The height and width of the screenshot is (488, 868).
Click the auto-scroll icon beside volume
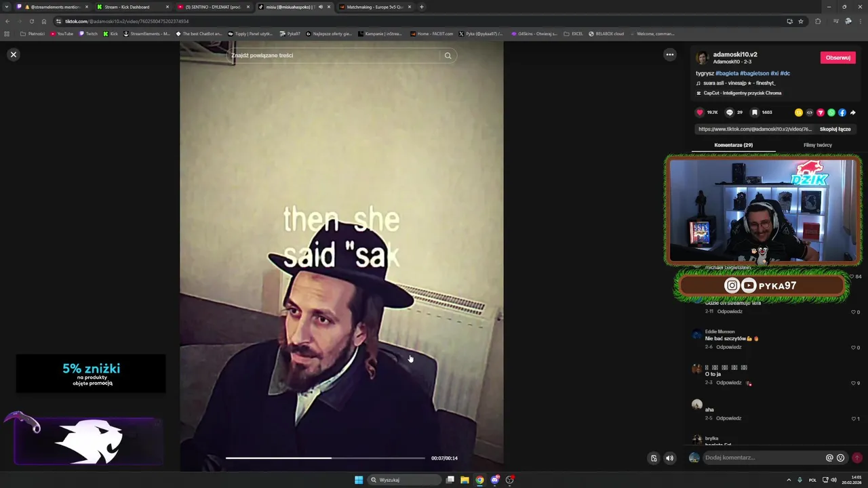[x=654, y=458]
